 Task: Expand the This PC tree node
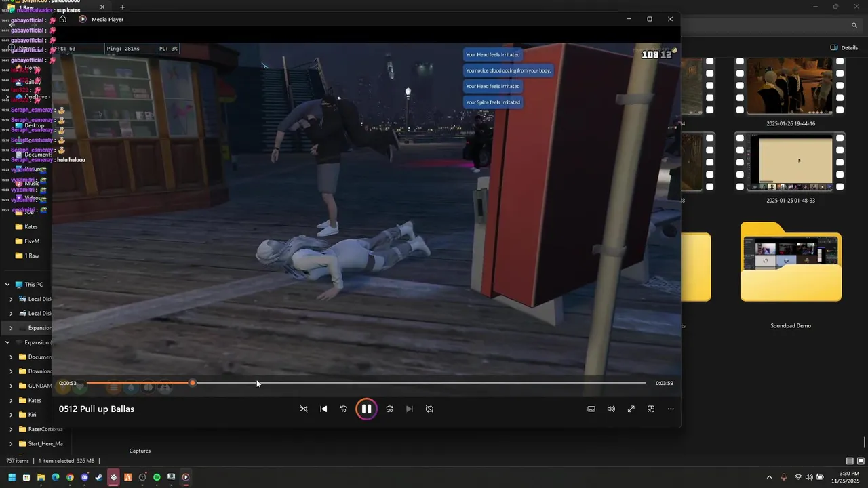pos(7,285)
